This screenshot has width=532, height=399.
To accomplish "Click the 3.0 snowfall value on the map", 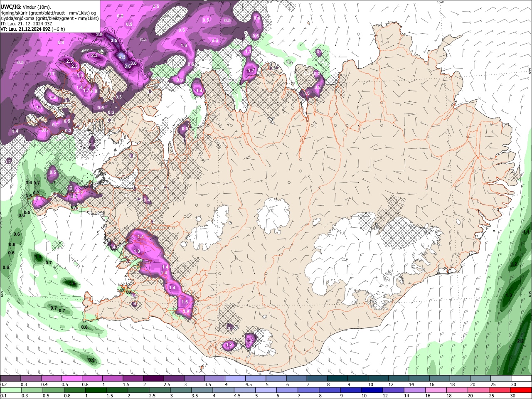I will pyautogui.click(x=133, y=63).
